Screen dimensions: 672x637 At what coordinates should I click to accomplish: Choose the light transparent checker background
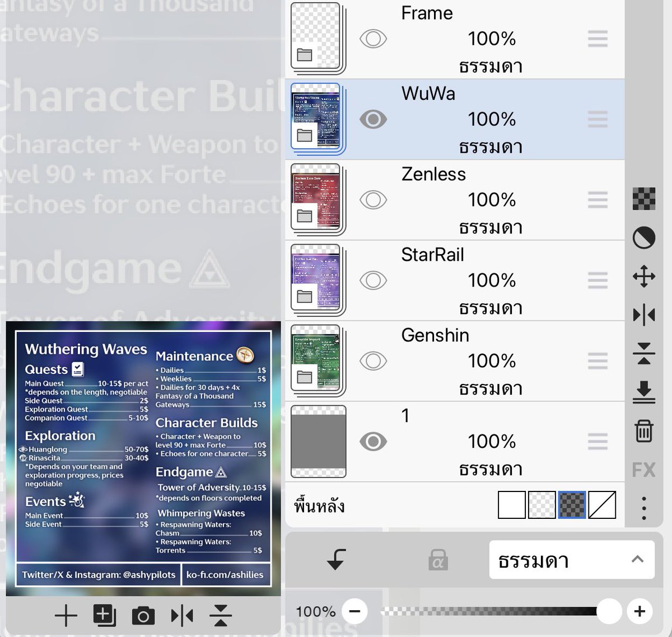pos(542,505)
